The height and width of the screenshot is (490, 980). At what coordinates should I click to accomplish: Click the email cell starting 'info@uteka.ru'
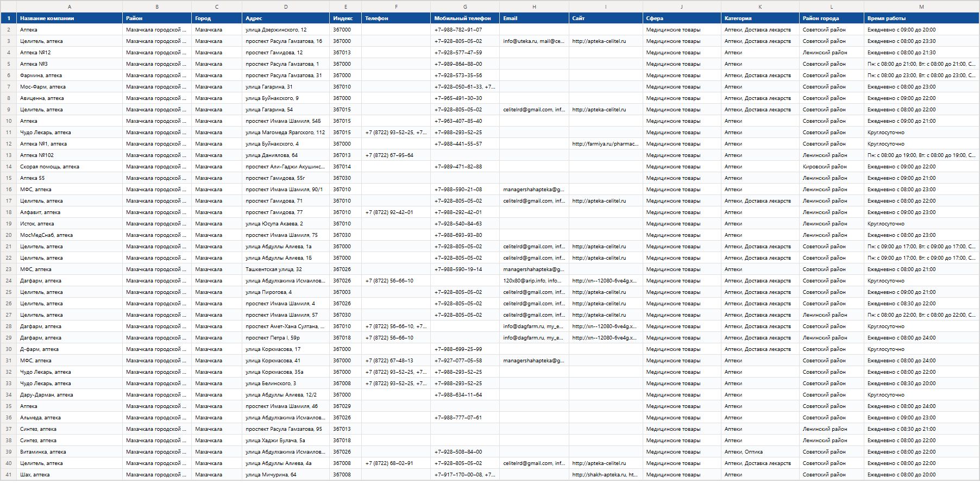535,41
